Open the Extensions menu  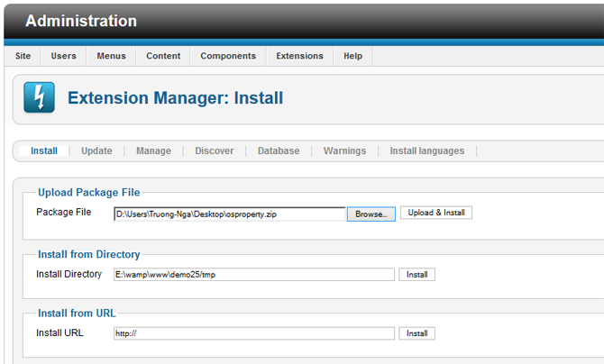click(x=299, y=56)
